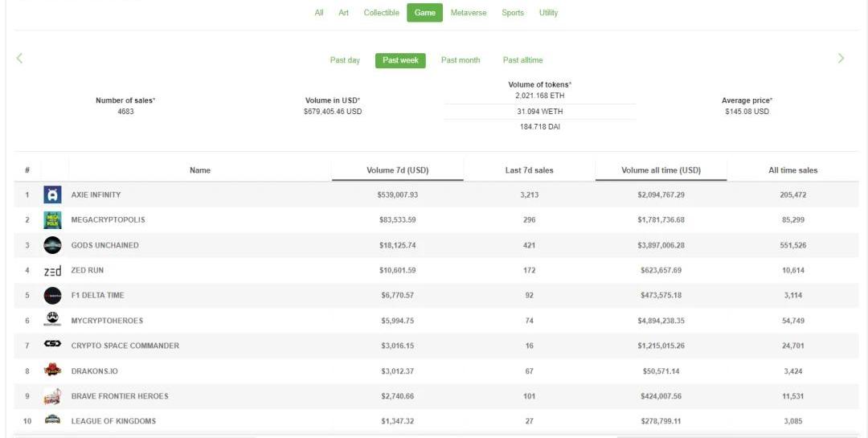
Task: Click the $4,894,238.35 all time volume
Action: tap(661, 321)
